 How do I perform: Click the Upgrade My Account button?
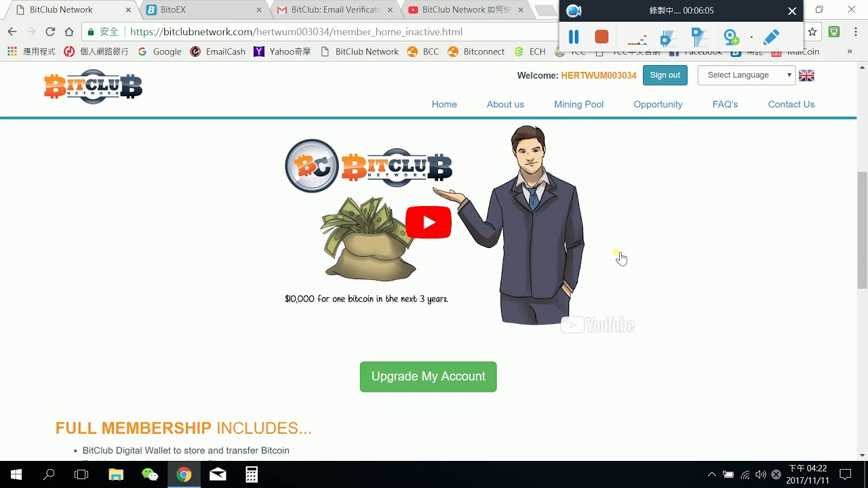click(x=428, y=377)
